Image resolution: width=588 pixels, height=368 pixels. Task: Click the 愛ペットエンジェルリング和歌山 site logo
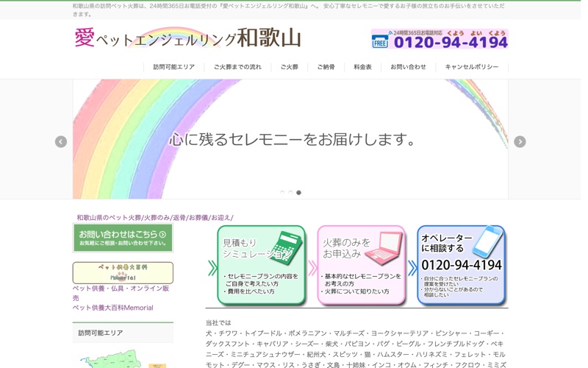(x=187, y=38)
